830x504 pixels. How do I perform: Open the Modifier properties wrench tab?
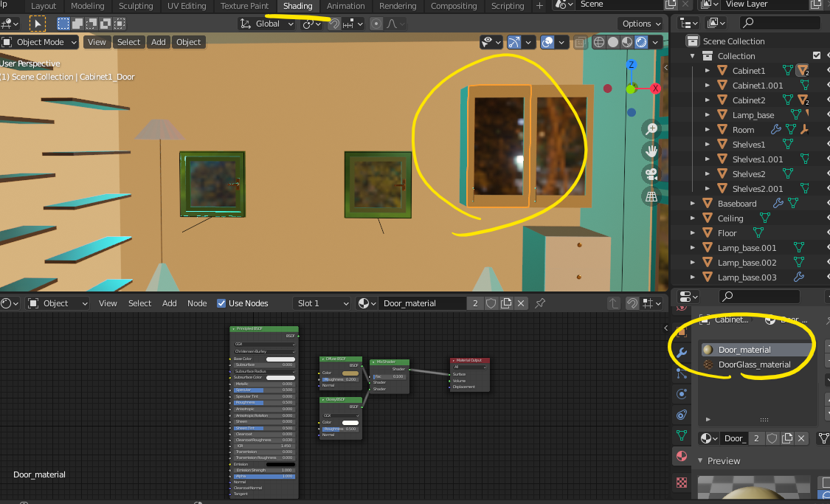tap(682, 353)
